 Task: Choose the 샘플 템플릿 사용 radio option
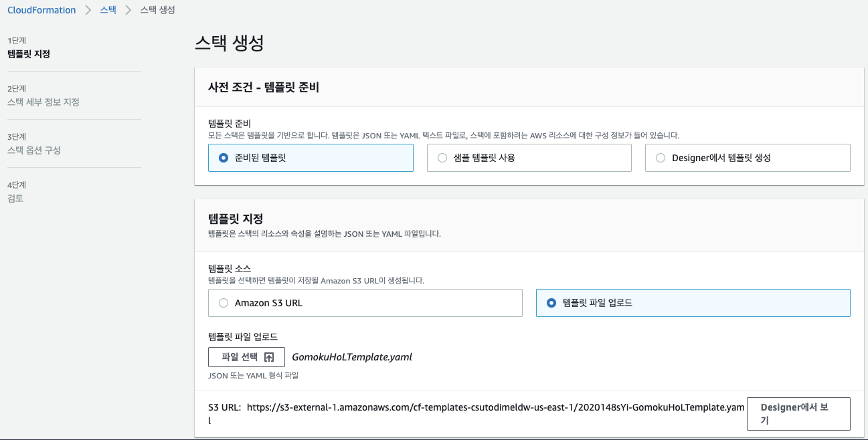click(529, 158)
